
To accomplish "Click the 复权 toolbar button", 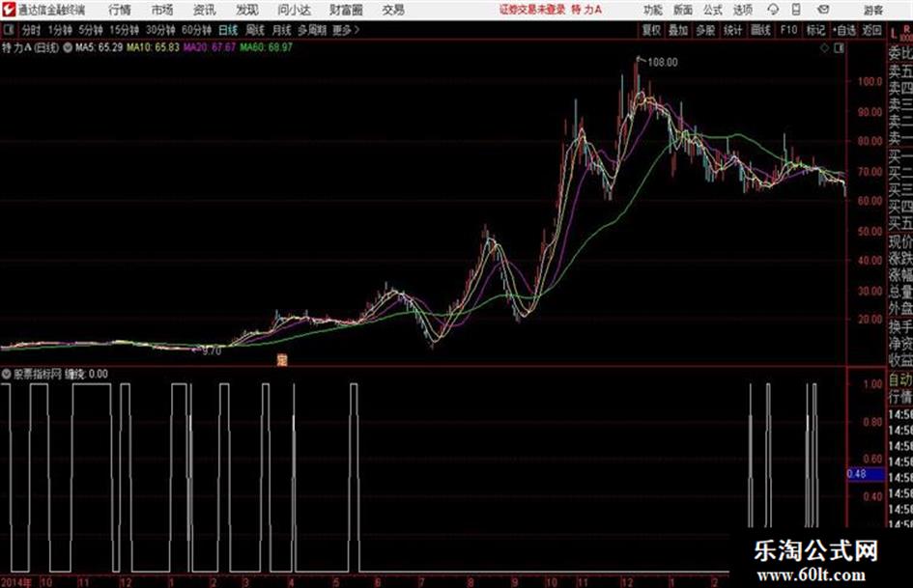I will [x=651, y=30].
